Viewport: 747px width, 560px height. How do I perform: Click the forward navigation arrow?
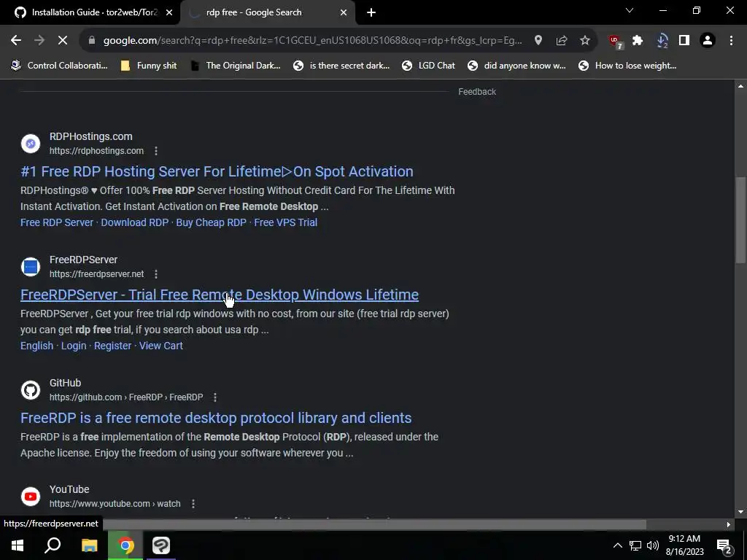[39, 41]
